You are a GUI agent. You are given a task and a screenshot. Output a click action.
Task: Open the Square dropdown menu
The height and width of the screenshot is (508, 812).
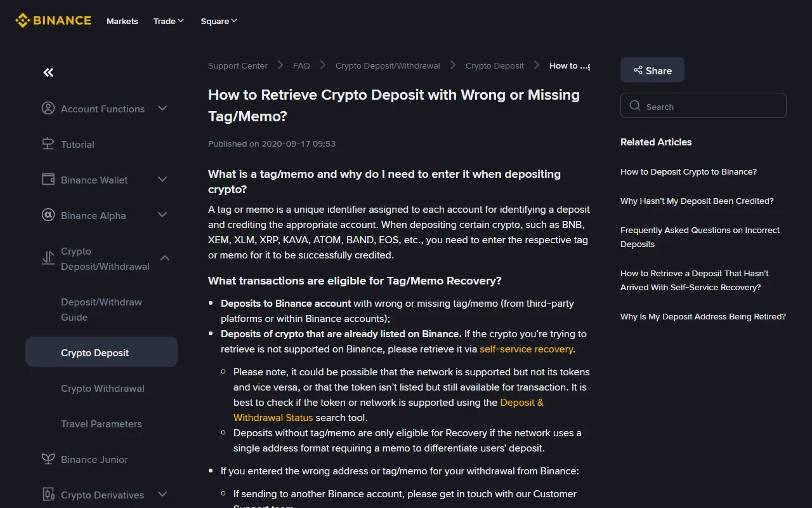point(219,21)
